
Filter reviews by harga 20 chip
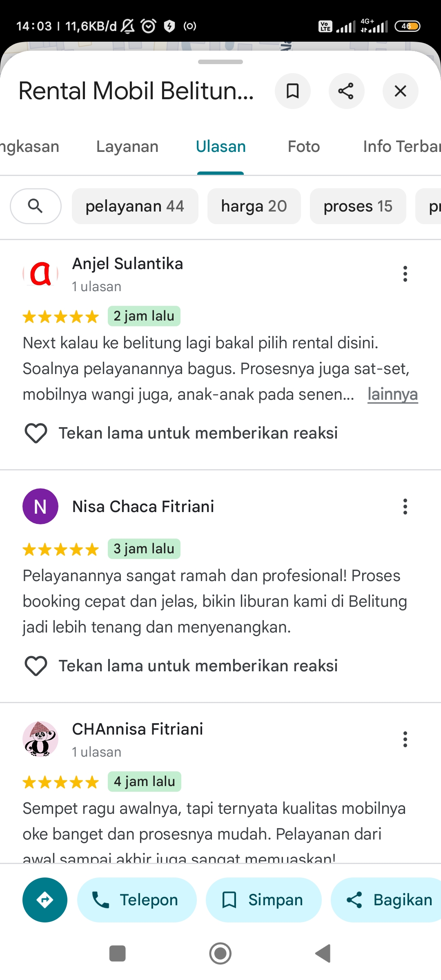(x=254, y=206)
